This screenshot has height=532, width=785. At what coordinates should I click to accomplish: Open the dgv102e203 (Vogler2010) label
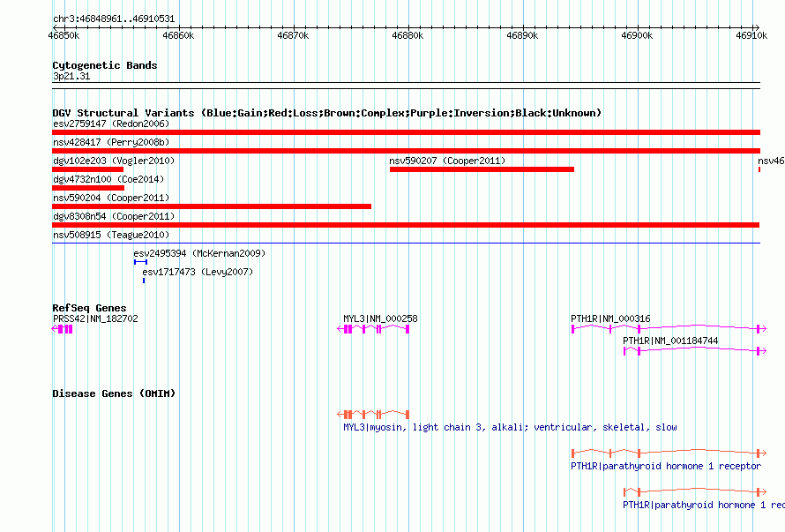coord(114,161)
